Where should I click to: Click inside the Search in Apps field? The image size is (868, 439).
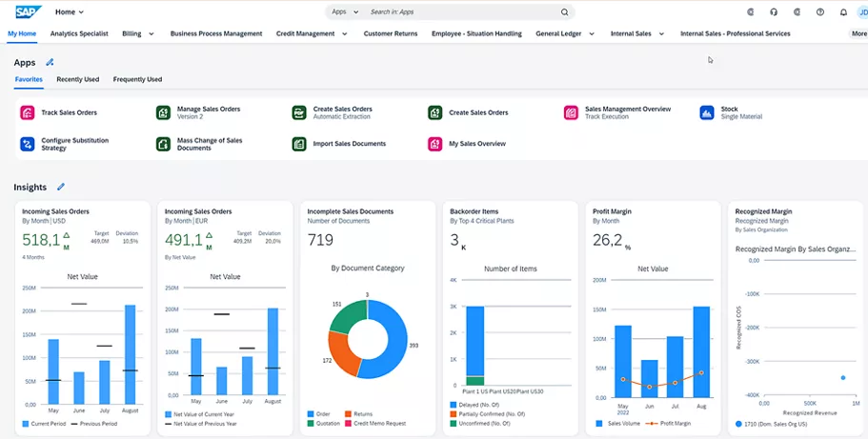pyautogui.click(x=457, y=12)
